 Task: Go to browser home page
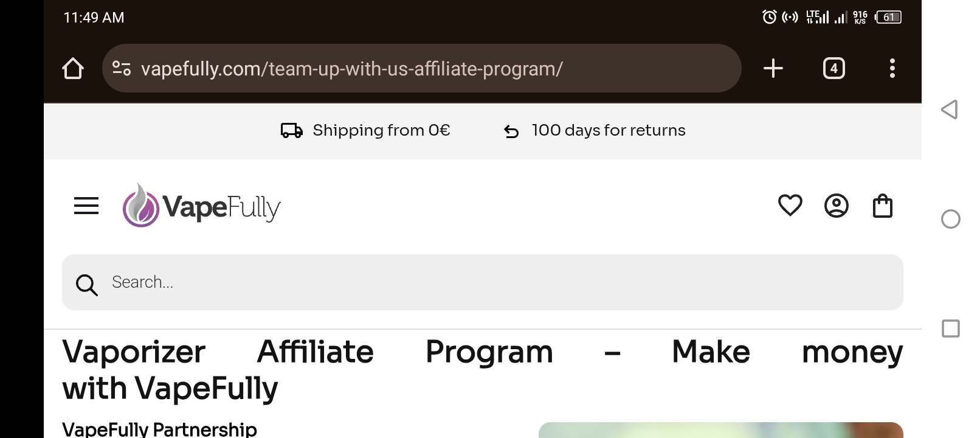pyautogui.click(x=73, y=68)
